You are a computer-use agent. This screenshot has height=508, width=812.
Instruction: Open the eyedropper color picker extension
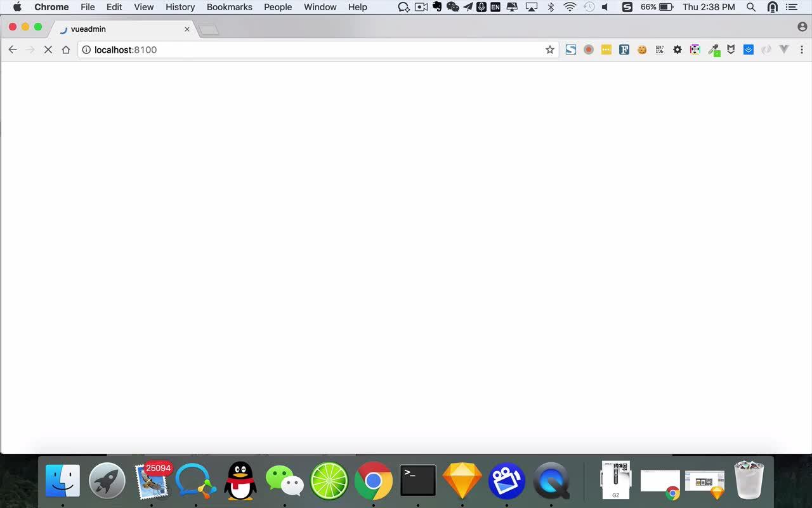[x=714, y=50]
